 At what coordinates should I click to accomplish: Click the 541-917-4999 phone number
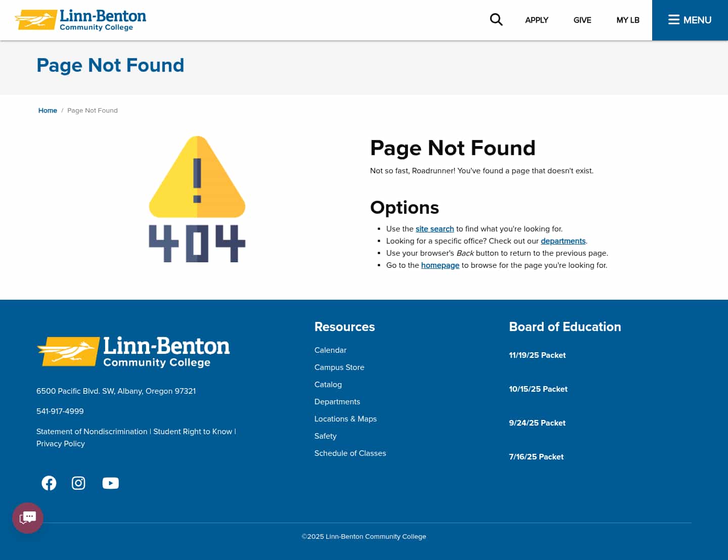[x=60, y=411]
